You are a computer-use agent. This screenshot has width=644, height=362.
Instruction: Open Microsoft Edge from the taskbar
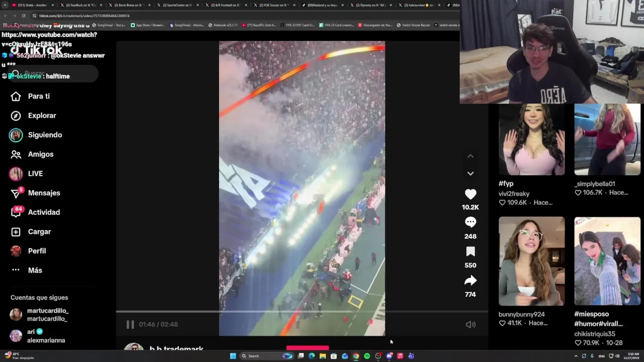pyautogui.click(x=311, y=356)
